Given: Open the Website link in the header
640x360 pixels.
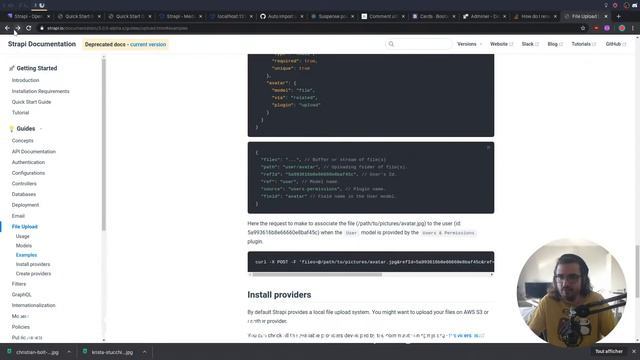Looking at the screenshot, I should (x=501, y=44).
